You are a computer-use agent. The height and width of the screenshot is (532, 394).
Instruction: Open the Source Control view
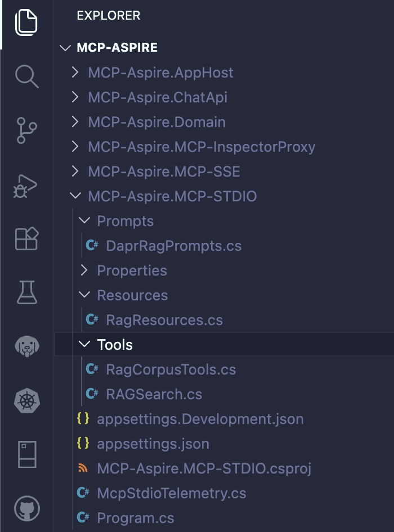click(x=27, y=130)
